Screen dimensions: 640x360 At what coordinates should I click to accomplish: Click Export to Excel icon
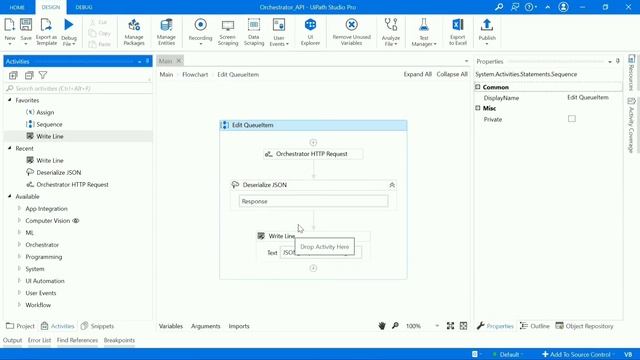(458, 25)
